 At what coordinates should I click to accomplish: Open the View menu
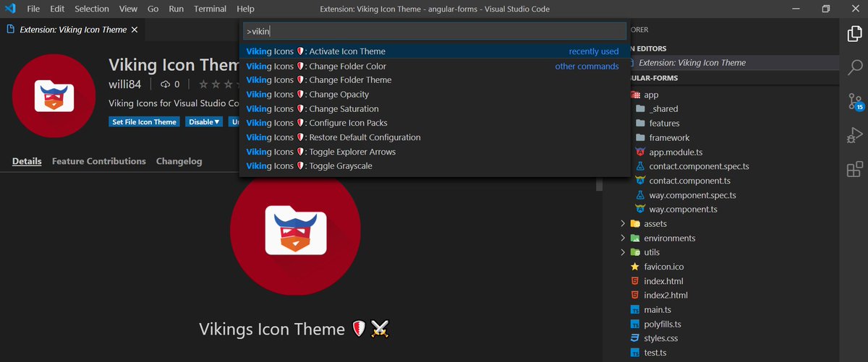(x=128, y=9)
